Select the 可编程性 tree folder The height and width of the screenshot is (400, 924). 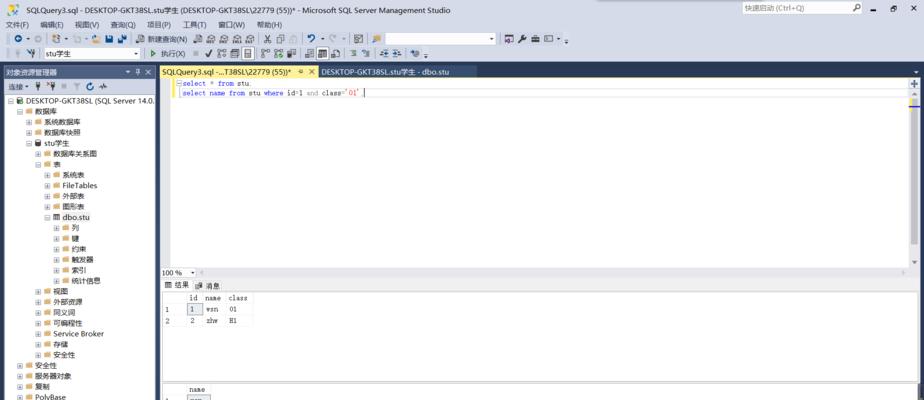point(68,323)
